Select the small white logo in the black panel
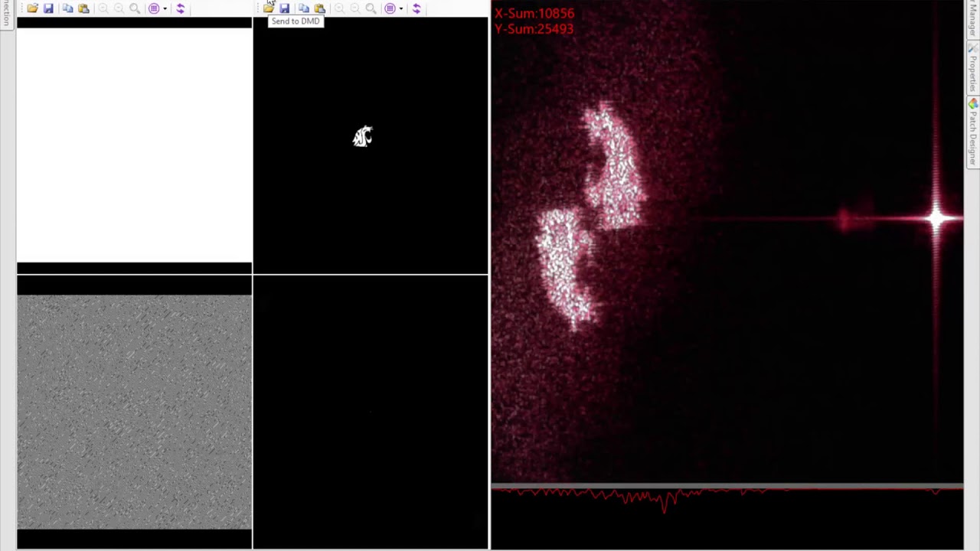Viewport: 980px width, 551px height. 363,137
